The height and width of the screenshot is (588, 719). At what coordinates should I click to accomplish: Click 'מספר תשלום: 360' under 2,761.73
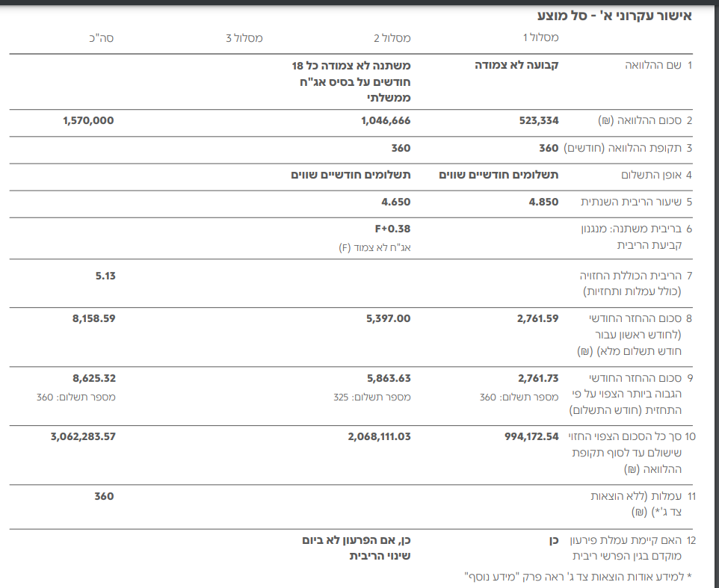519,397
